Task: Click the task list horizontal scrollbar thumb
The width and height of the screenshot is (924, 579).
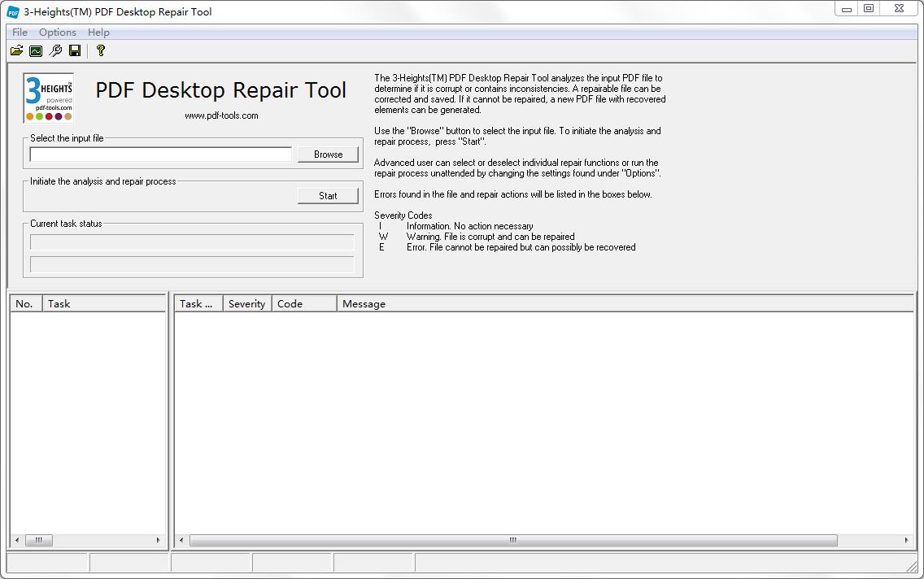Action: tap(39, 540)
